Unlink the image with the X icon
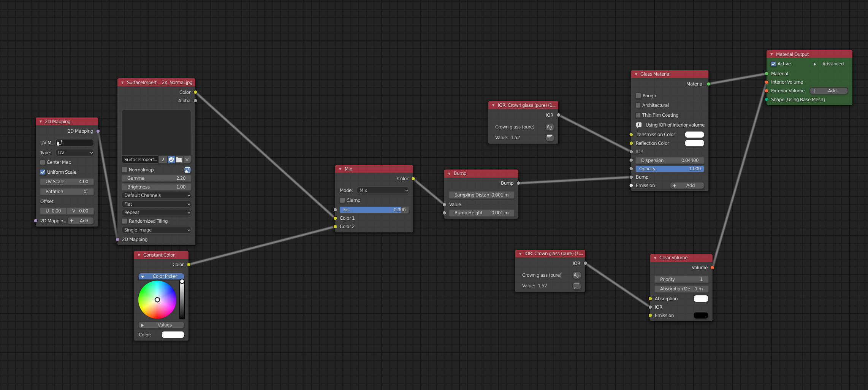The image size is (868, 390). pyautogui.click(x=187, y=160)
